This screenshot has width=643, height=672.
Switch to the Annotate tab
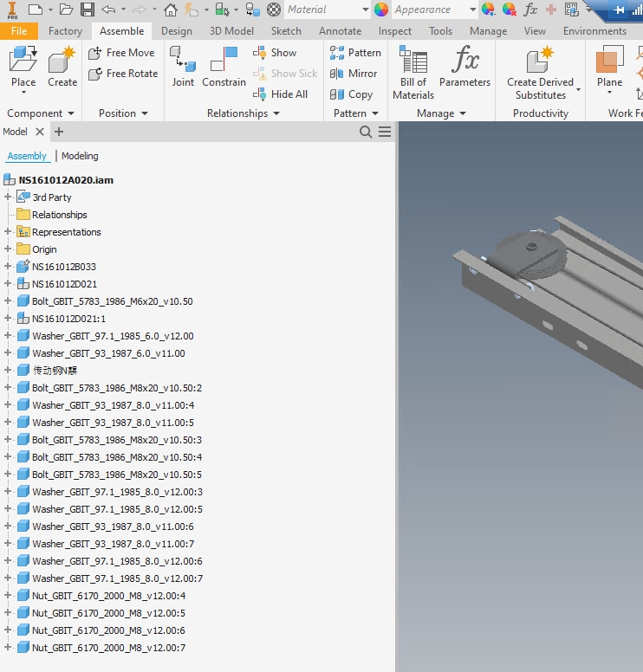[341, 31]
